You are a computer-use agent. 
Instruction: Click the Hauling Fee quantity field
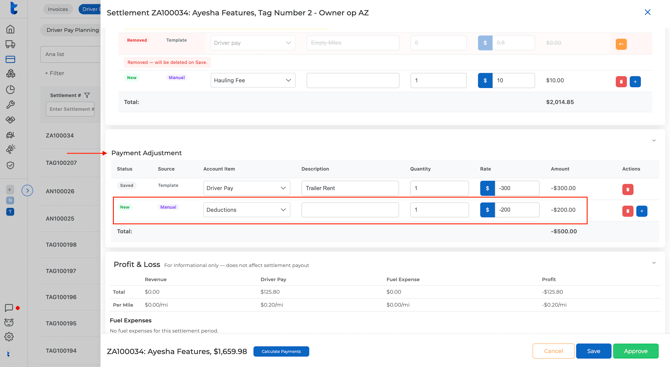click(438, 80)
